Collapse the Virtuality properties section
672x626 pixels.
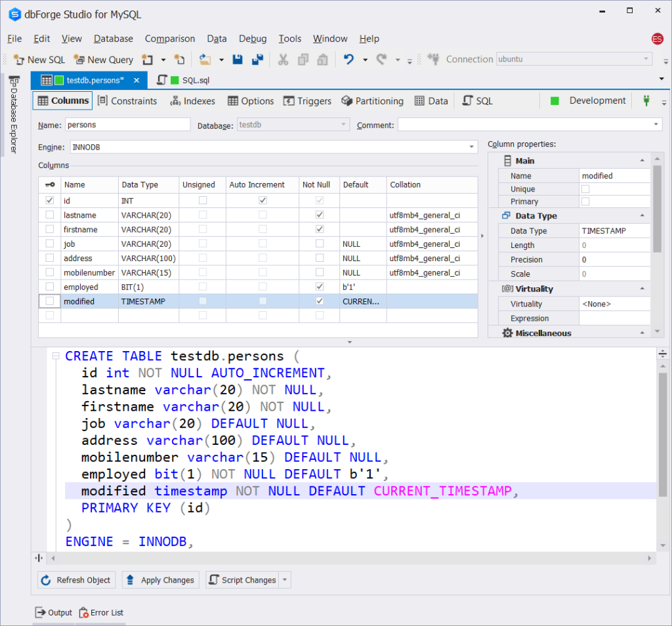[x=642, y=289]
